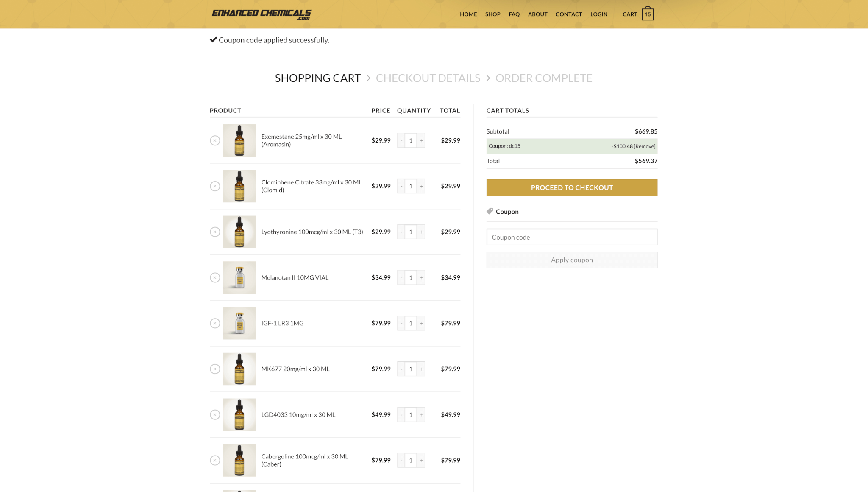
Task: Remove Melanotan II from the cart
Action: [x=215, y=277]
